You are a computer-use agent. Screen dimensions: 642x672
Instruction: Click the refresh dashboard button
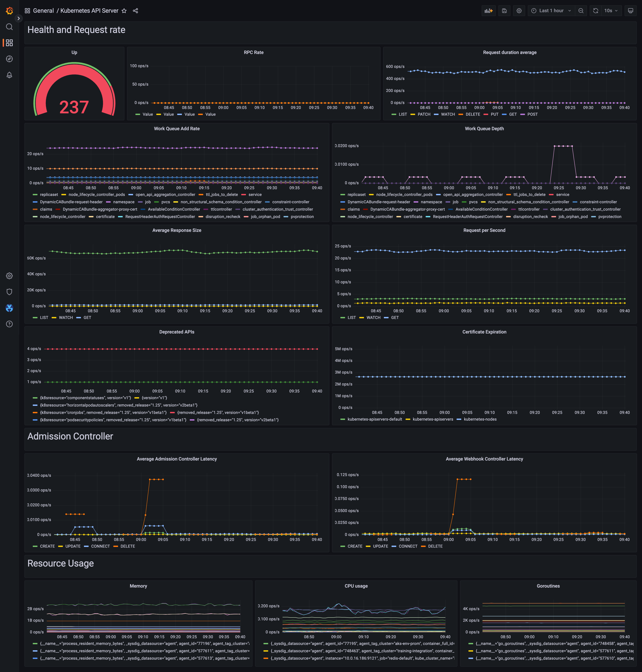[x=596, y=11]
